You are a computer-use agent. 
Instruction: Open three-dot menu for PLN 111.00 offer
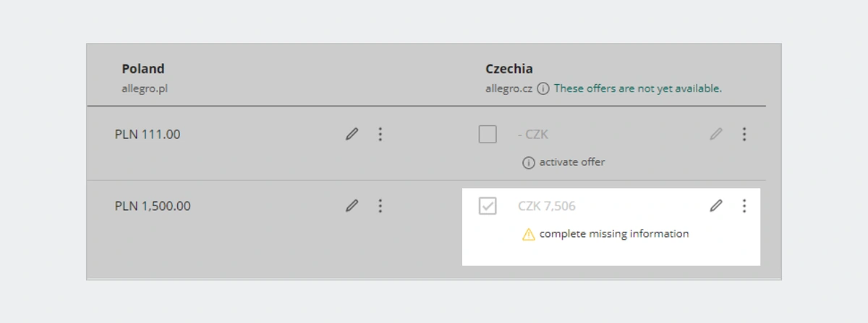380,134
